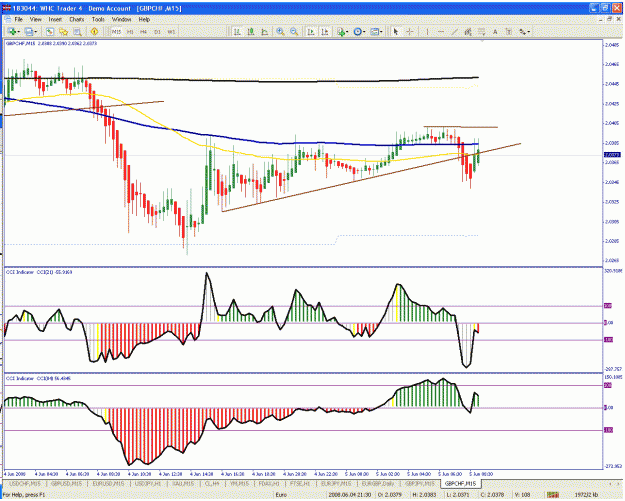625x501 pixels.
Task: Open the View menu
Action: point(35,19)
